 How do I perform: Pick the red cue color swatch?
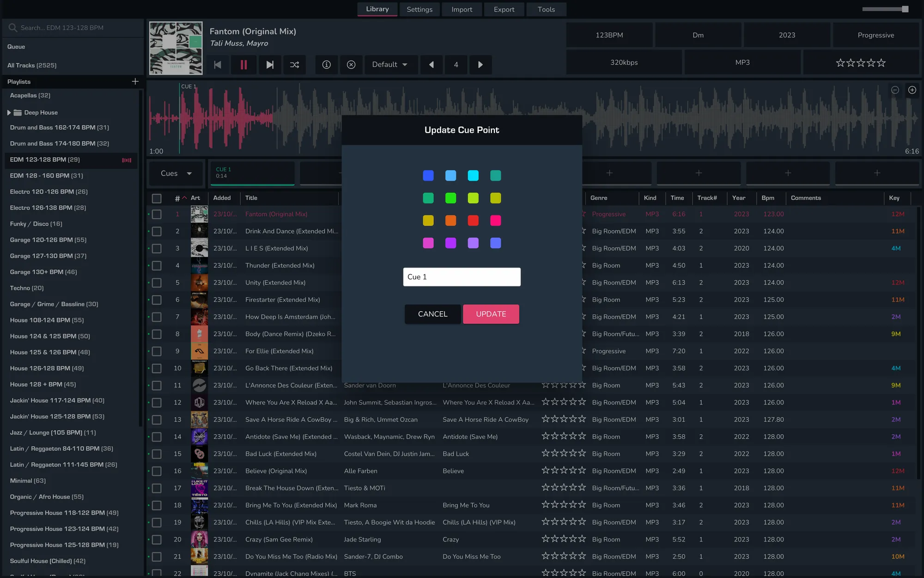click(x=473, y=221)
